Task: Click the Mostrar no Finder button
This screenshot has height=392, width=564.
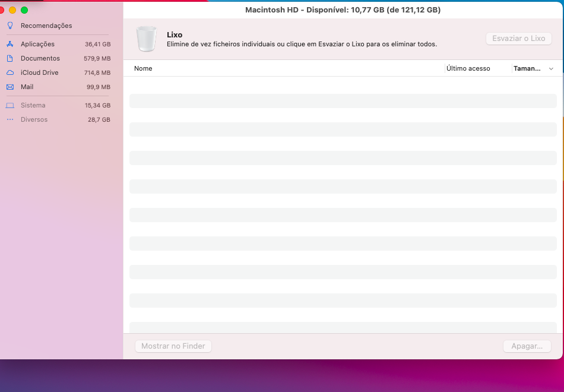Action: point(173,346)
